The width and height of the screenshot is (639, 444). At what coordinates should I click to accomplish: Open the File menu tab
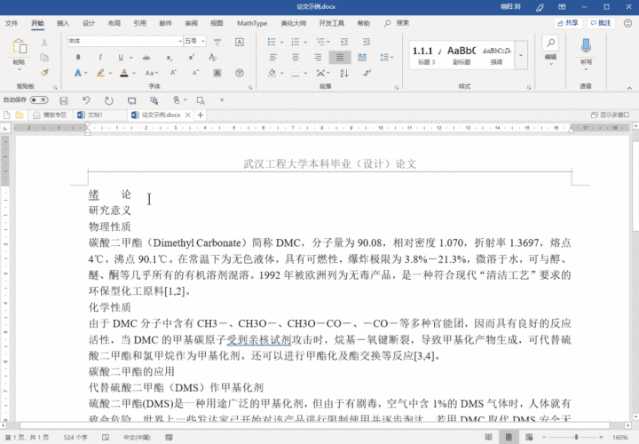point(11,23)
